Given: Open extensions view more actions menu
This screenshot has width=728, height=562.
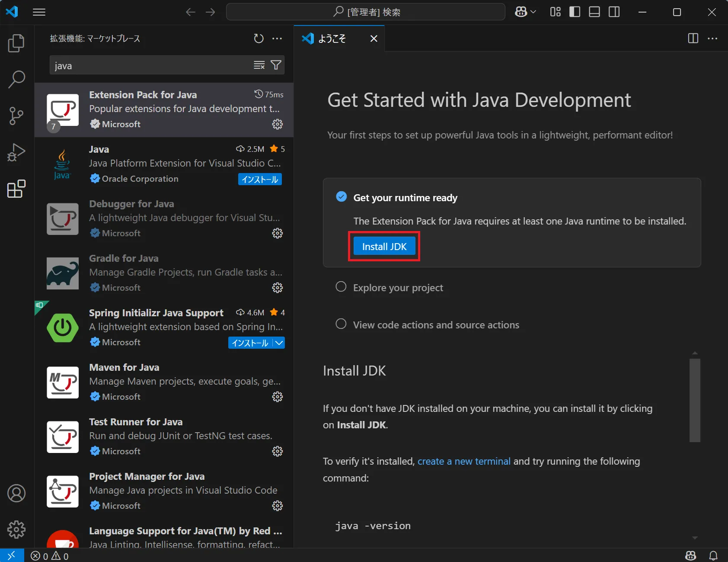Looking at the screenshot, I should [x=277, y=39].
